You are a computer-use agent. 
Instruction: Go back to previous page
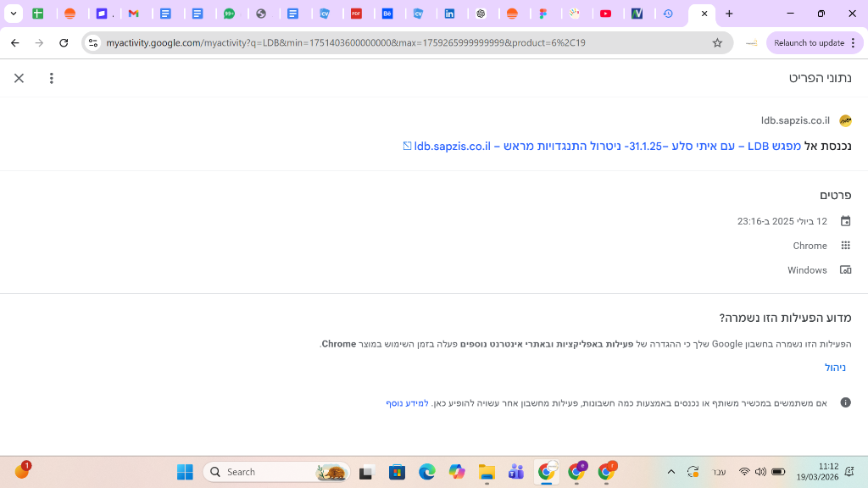tap(15, 42)
